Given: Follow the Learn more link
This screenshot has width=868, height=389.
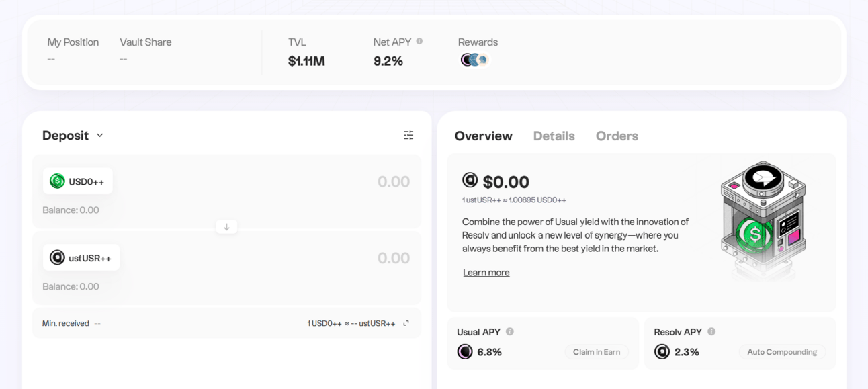Looking at the screenshot, I should (x=486, y=272).
